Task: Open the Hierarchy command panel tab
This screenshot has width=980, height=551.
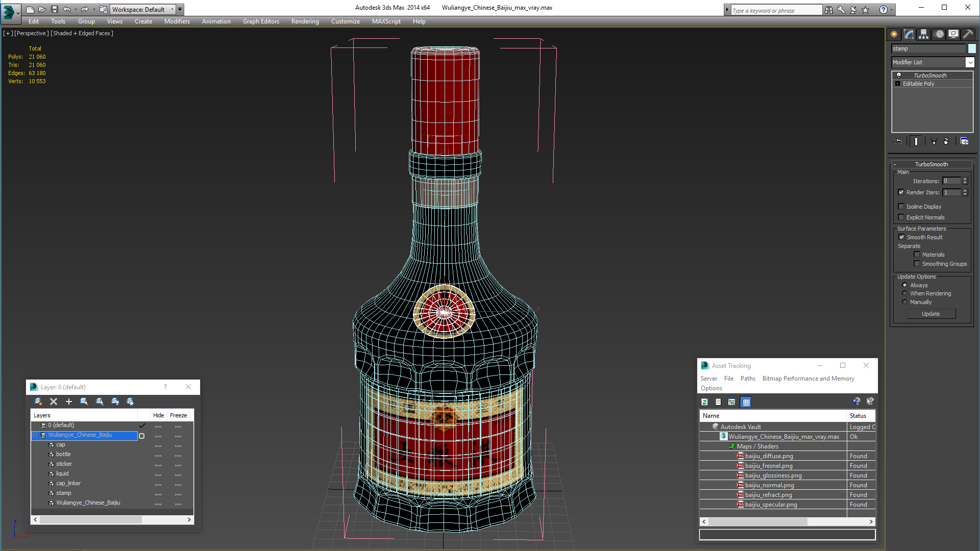Action: tap(924, 34)
